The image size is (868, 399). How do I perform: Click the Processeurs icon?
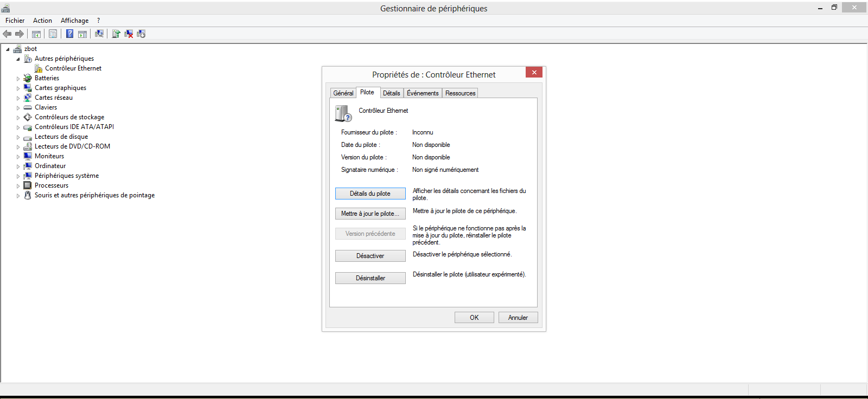[x=28, y=185]
